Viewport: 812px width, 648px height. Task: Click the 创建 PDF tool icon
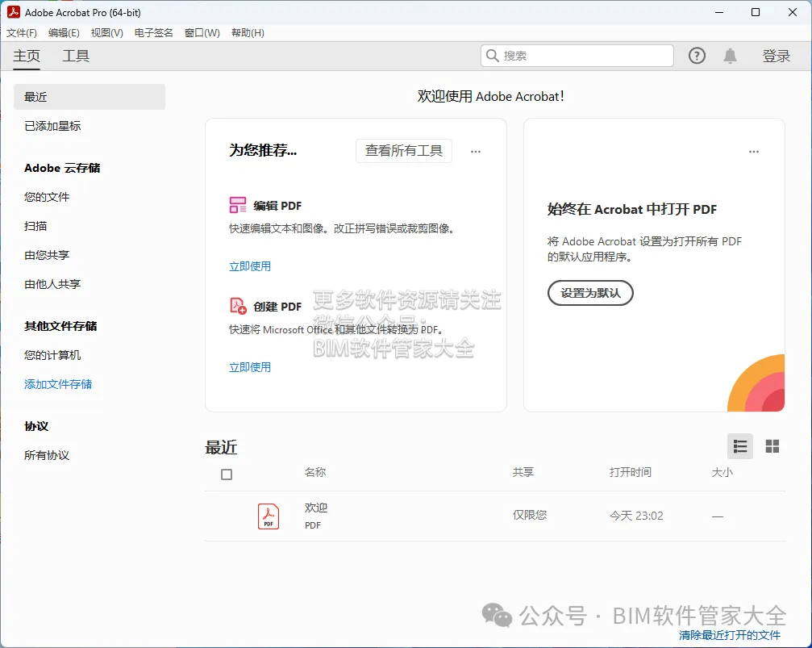[238, 306]
